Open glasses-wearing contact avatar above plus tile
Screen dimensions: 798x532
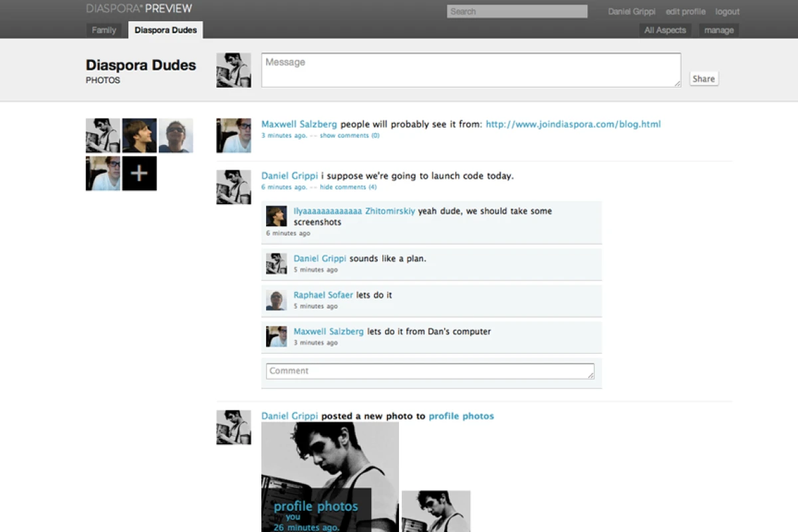pyautogui.click(x=103, y=174)
